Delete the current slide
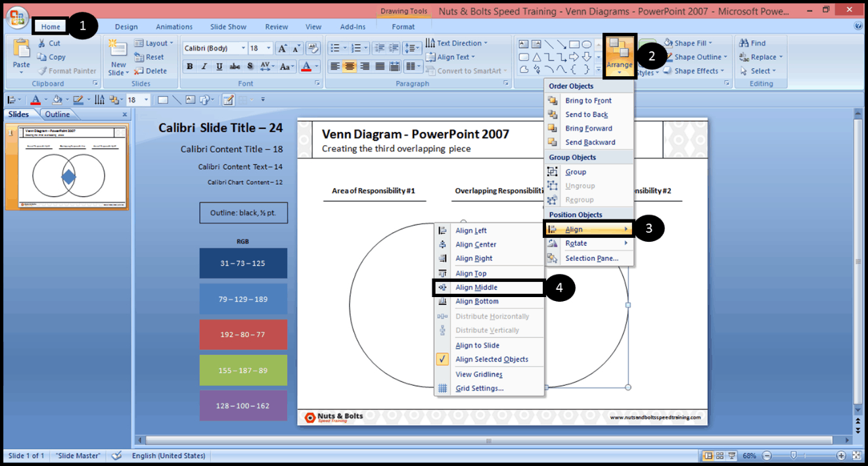The width and height of the screenshot is (868, 466). (150, 71)
